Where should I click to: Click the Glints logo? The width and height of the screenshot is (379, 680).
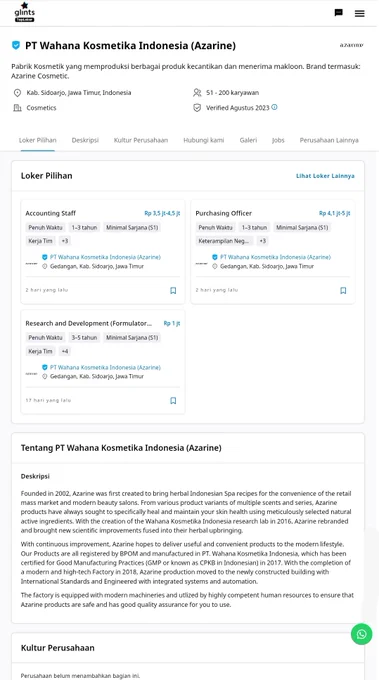[x=24, y=12]
